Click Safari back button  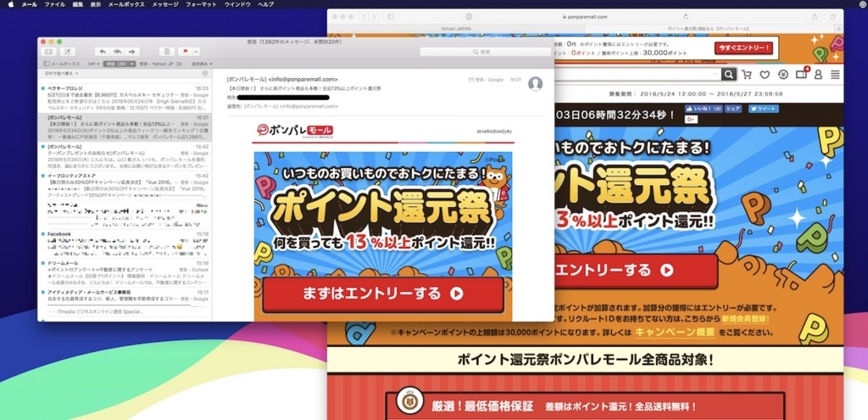(x=364, y=17)
